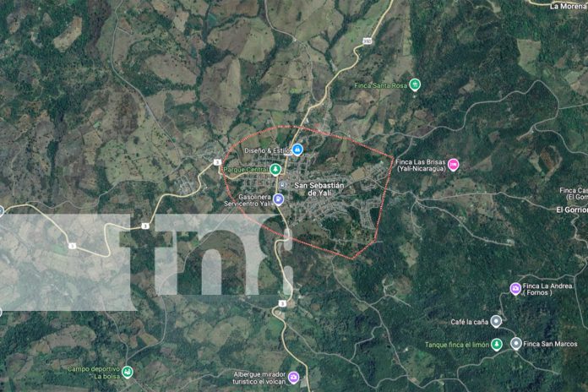Click the bus stop icon near town center

coord(282,184)
